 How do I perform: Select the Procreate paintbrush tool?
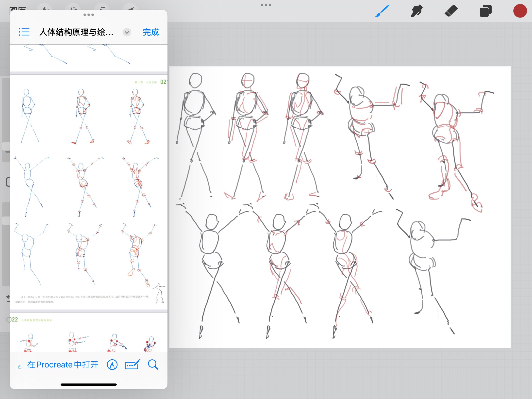[382, 11]
